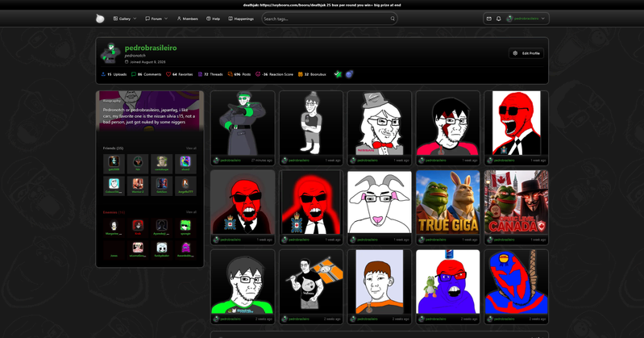Click the site logo in the navbar
This screenshot has height=338, width=644.
100,19
